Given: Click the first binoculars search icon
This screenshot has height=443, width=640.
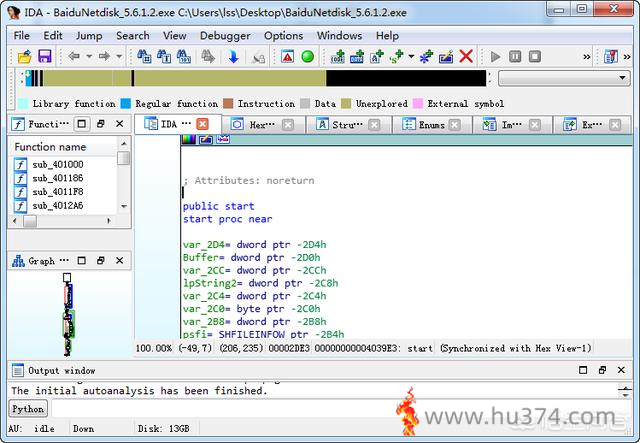Looking at the screenshot, I should coord(144,56).
